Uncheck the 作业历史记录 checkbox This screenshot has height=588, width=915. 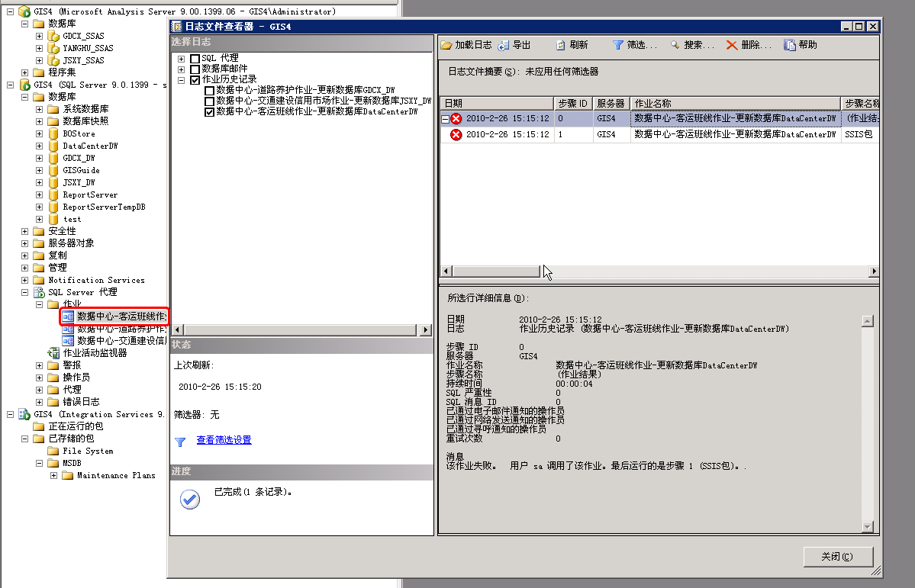click(x=195, y=79)
